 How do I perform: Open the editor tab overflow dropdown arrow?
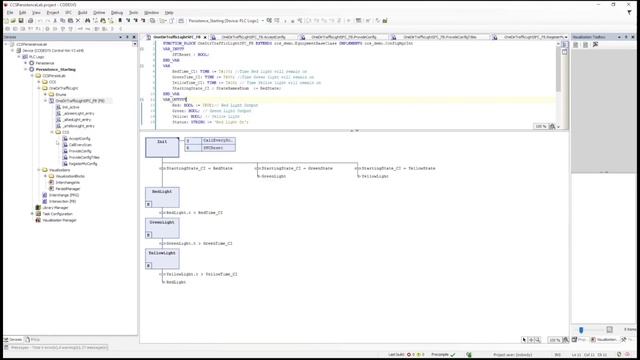[566, 37]
